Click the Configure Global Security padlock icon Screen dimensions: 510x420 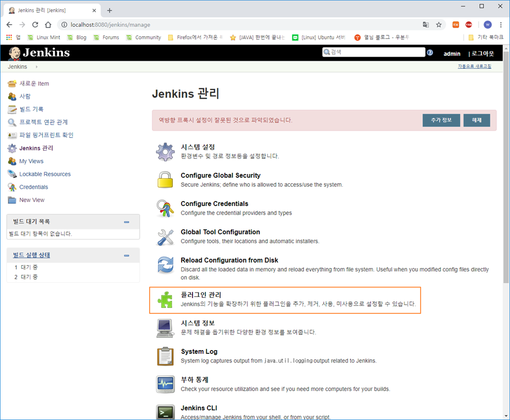165,179
